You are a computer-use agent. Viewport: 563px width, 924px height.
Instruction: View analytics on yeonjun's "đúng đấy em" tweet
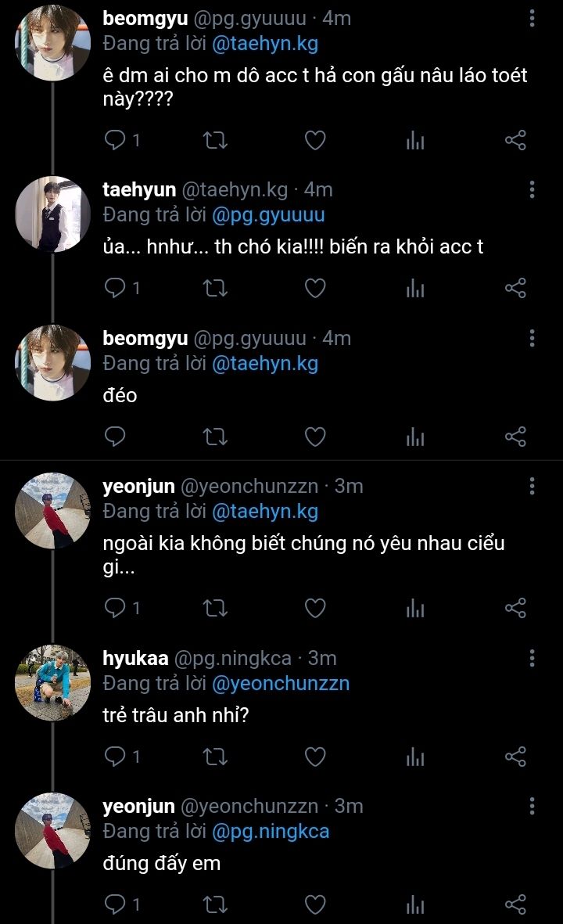click(415, 905)
